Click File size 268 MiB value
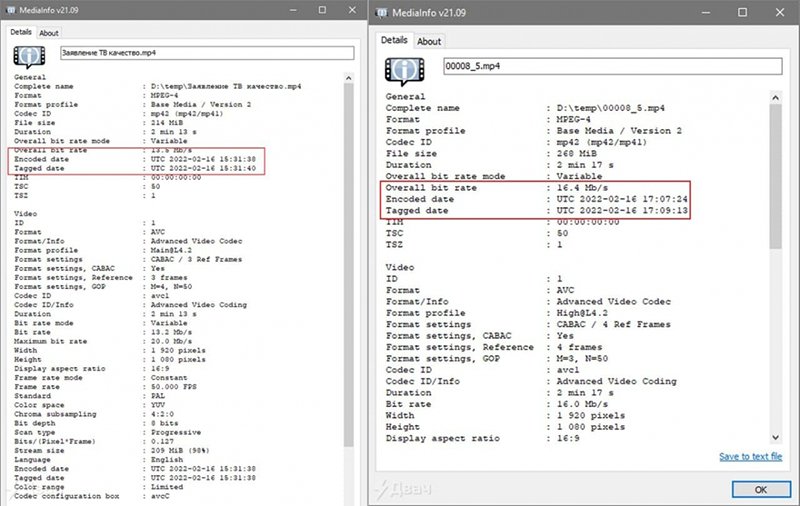The image size is (800, 506). [577, 154]
